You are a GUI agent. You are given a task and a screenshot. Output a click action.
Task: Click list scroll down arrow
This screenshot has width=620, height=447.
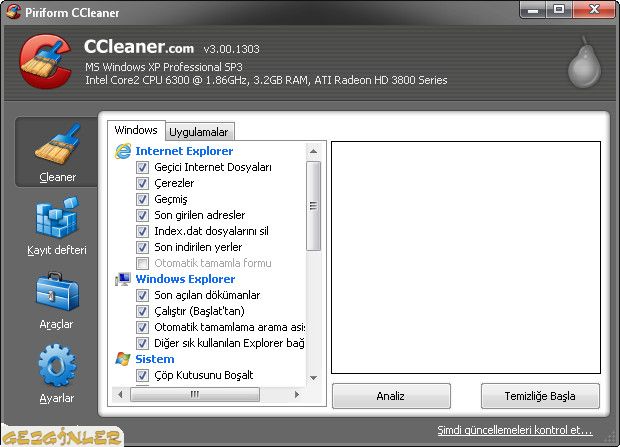point(314,378)
